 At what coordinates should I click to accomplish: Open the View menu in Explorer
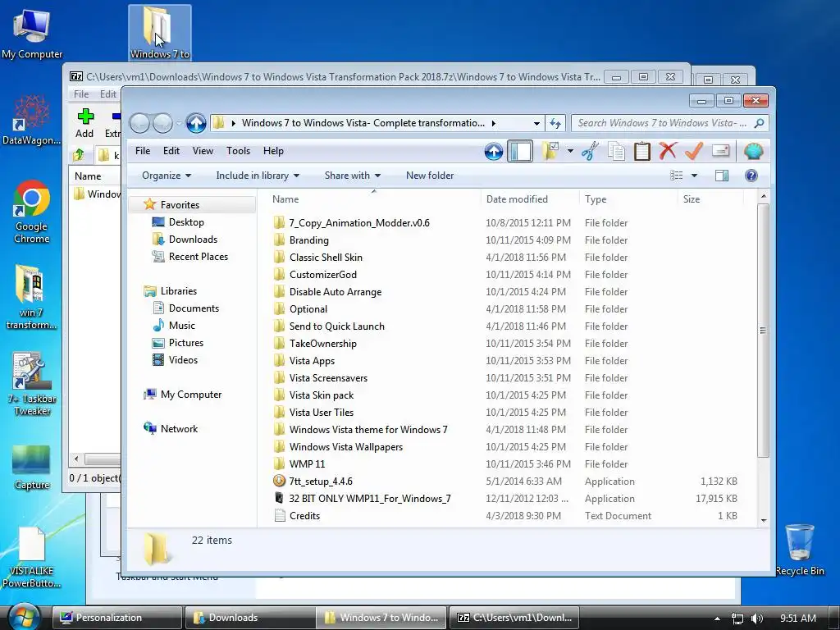(203, 151)
